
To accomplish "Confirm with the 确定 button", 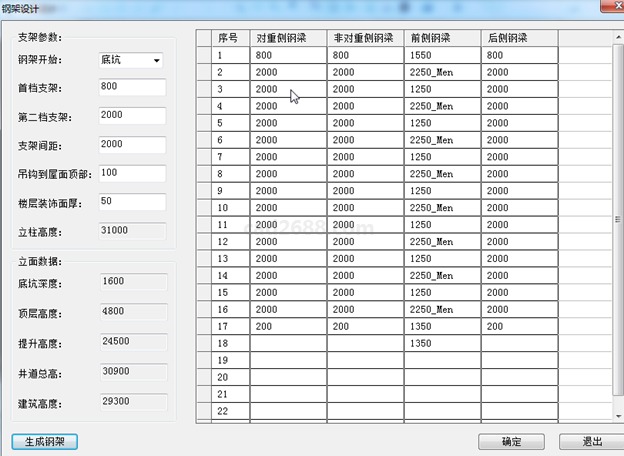I will click(x=511, y=441).
